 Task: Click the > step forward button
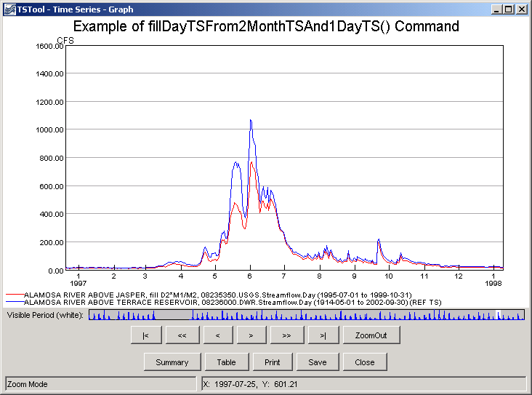(251, 335)
